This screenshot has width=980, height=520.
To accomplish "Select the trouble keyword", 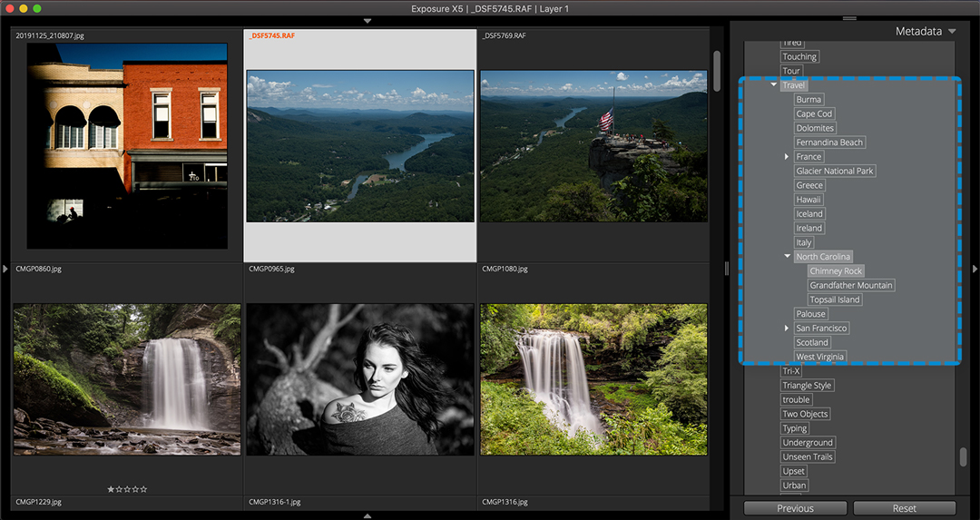I will coord(797,400).
